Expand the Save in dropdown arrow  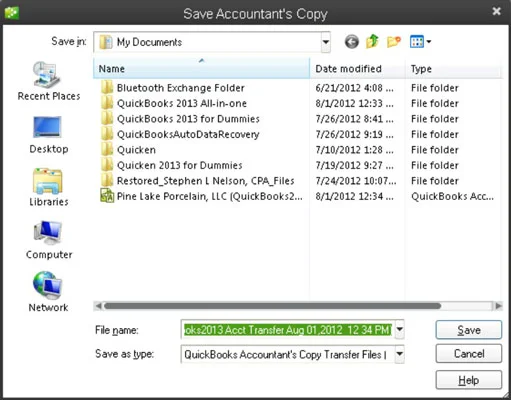click(326, 42)
